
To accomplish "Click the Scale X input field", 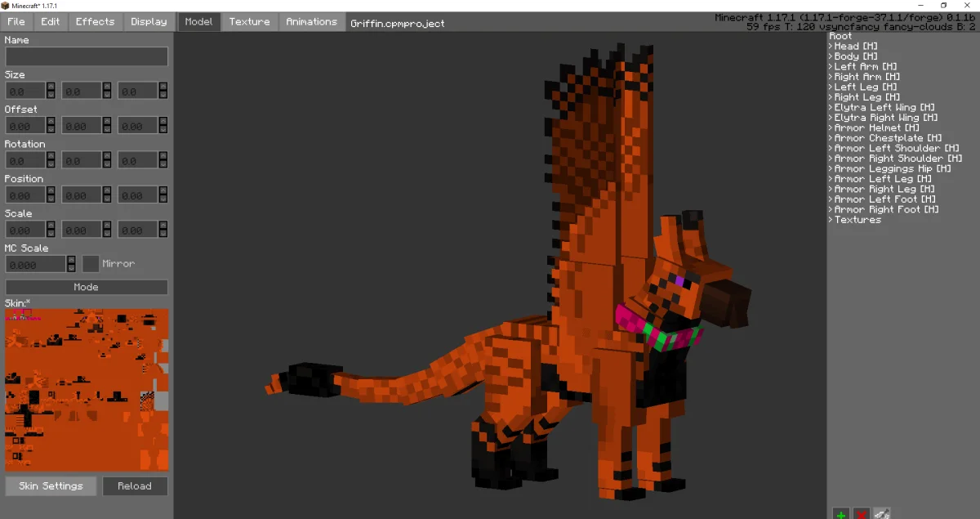I will click(x=25, y=230).
